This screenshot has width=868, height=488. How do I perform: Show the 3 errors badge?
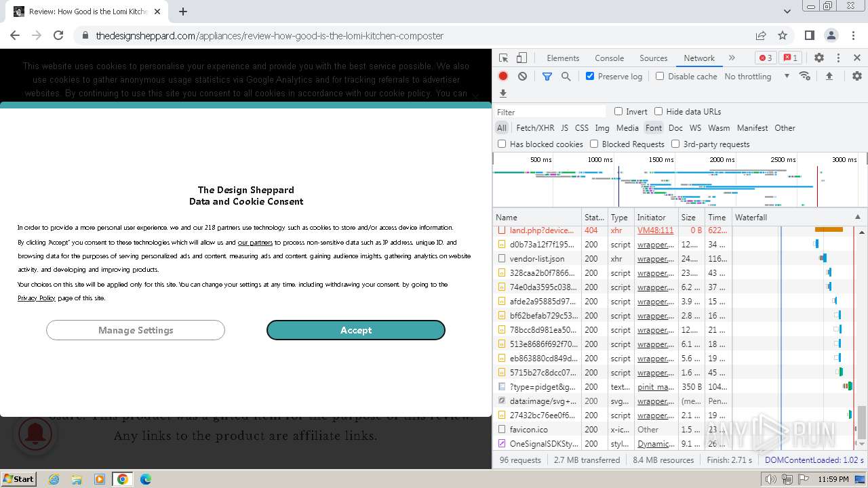765,58
